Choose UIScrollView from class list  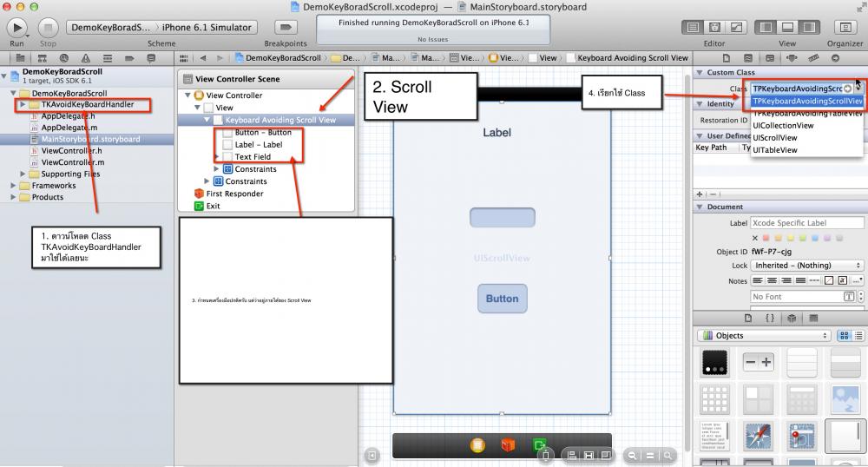[x=775, y=138]
